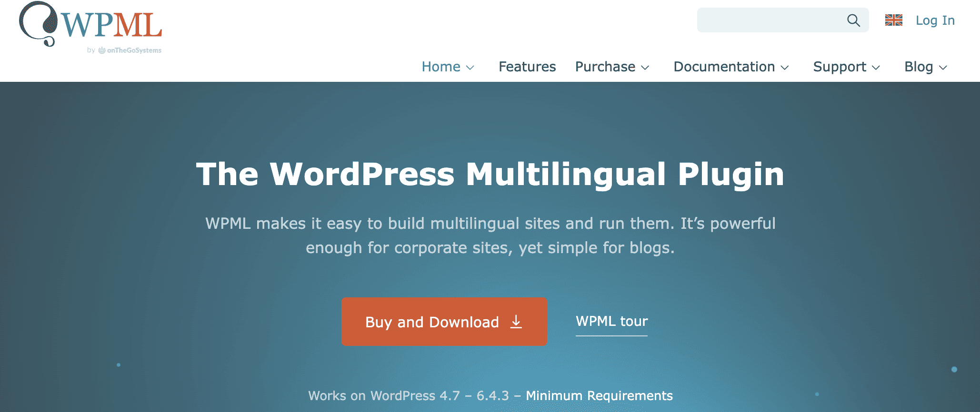This screenshot has width=980, height=412.
Task: Expand the Support dropdown chevron
Action: point(876,68)
